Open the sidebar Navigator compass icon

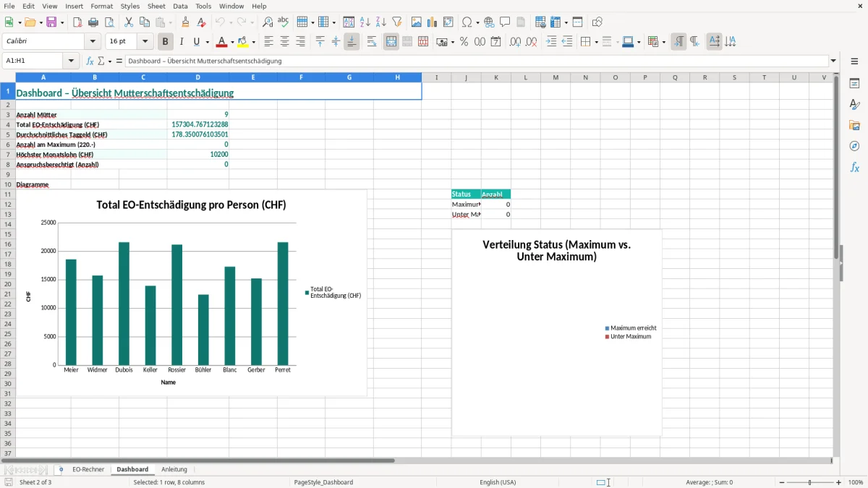[854, 146]
